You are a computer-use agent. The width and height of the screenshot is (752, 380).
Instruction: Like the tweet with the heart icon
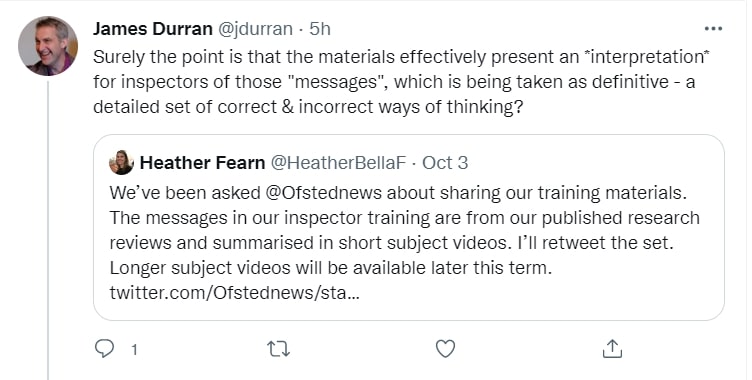445,349
